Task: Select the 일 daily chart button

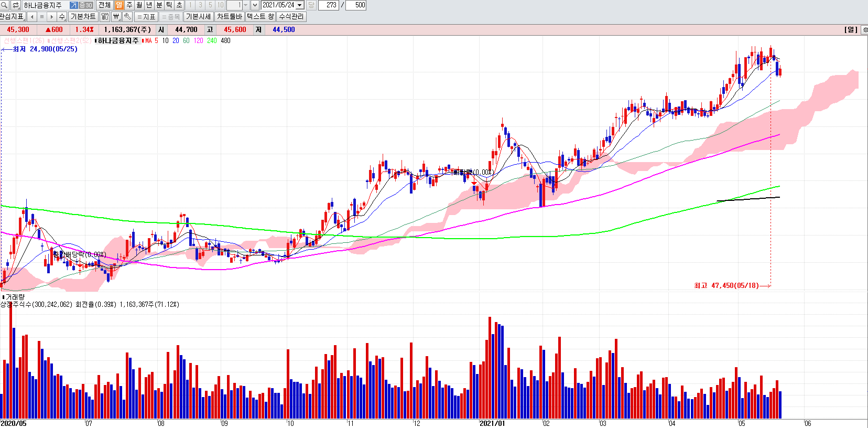Action: [x=120, y=5]
